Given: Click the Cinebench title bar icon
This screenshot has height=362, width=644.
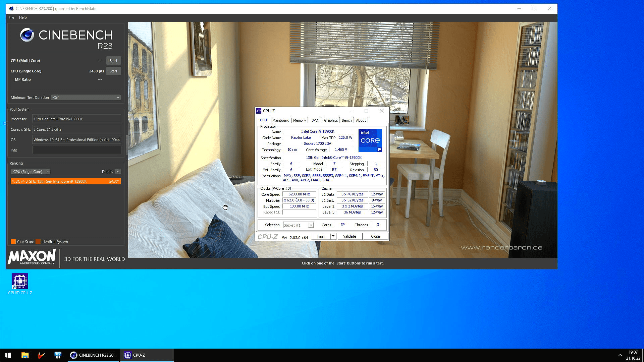Looking at the screenshot, I should pos(11,9).
